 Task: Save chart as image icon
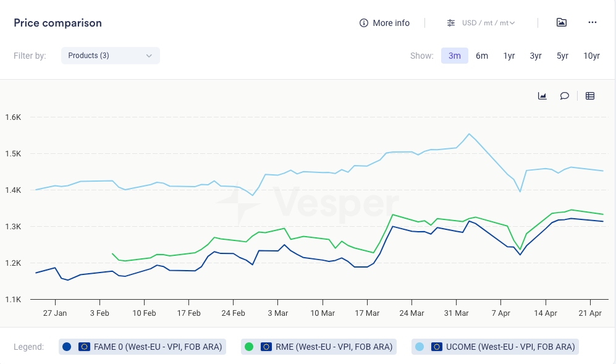[x=561, y=23]
